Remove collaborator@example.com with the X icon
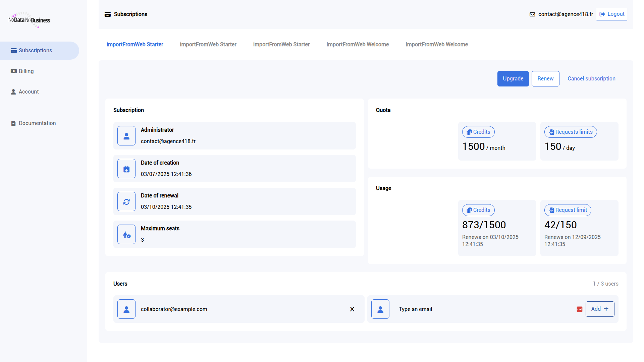Viewport: 644px width, 362px height. (352, 309)
